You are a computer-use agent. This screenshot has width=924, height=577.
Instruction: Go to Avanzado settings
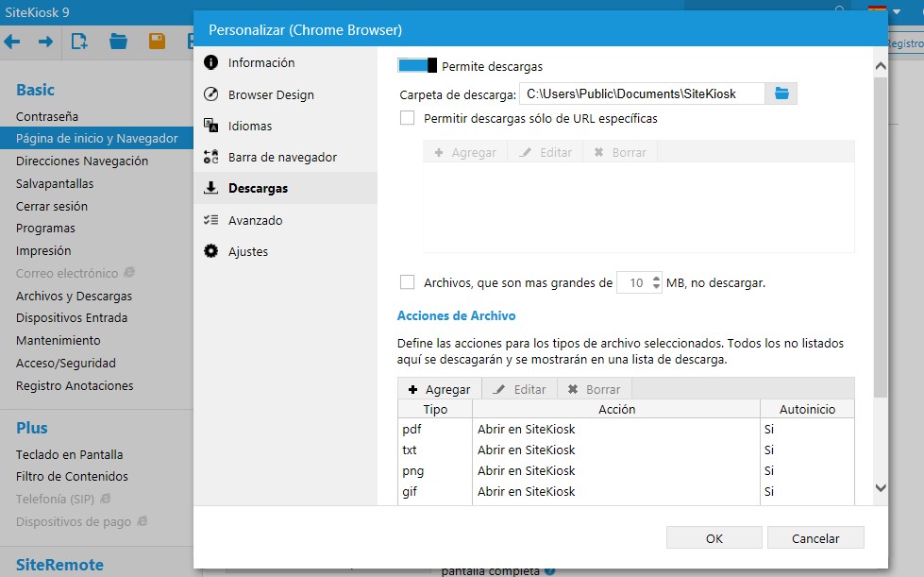pyautogui.click(x=255, y=220)
